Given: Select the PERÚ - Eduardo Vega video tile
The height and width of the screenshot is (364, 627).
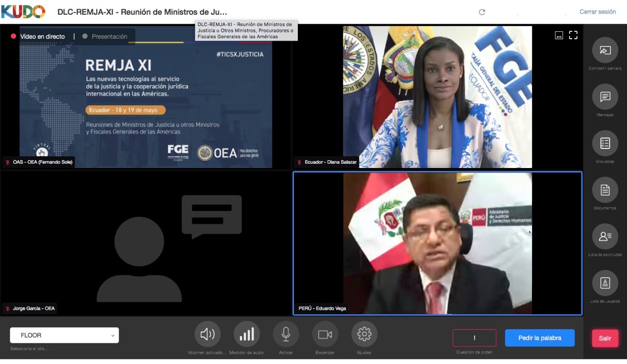Looking at the screenshot, I should 437,243.
